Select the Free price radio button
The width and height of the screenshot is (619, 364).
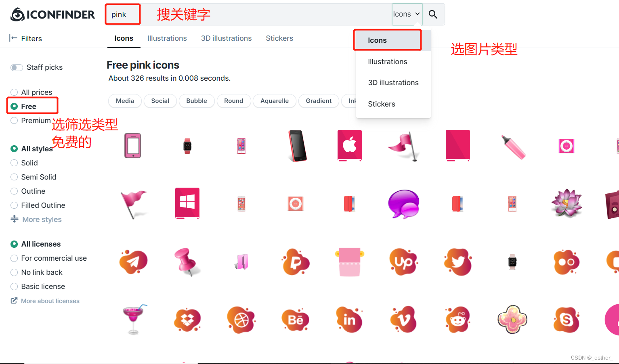(x=14, y=106)
